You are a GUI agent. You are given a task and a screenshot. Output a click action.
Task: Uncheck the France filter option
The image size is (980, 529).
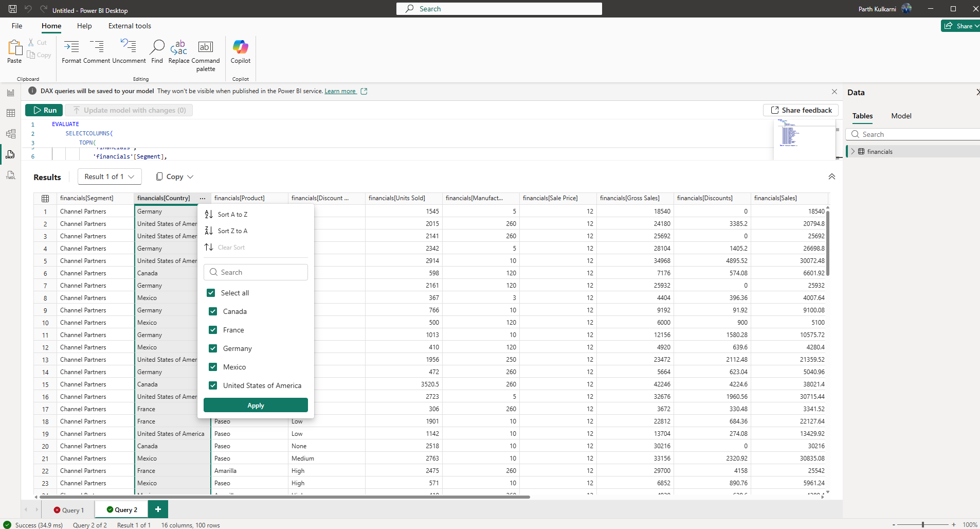coord(213,330)
